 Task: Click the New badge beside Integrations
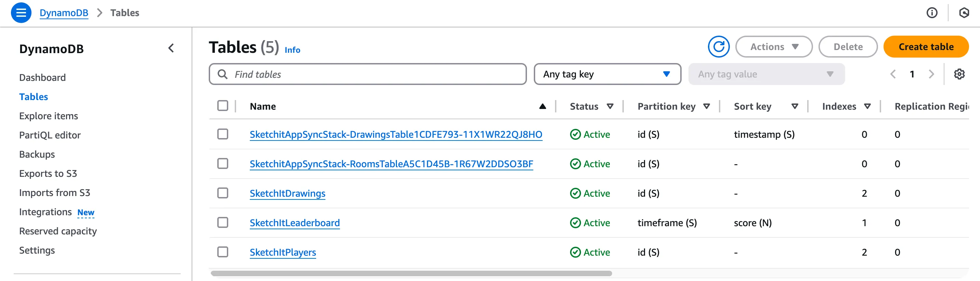(86, 212)
